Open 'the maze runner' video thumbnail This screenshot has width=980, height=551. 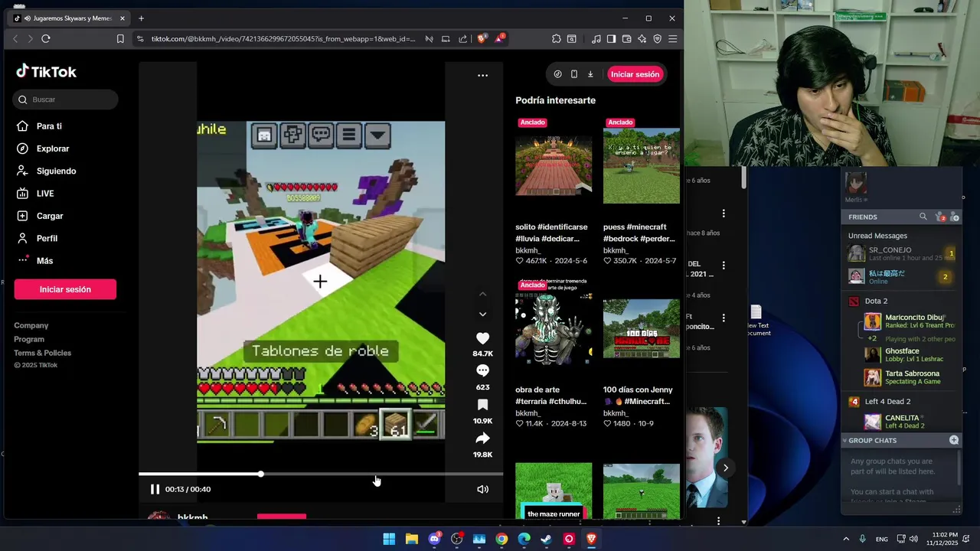click(x=554, y=491)
